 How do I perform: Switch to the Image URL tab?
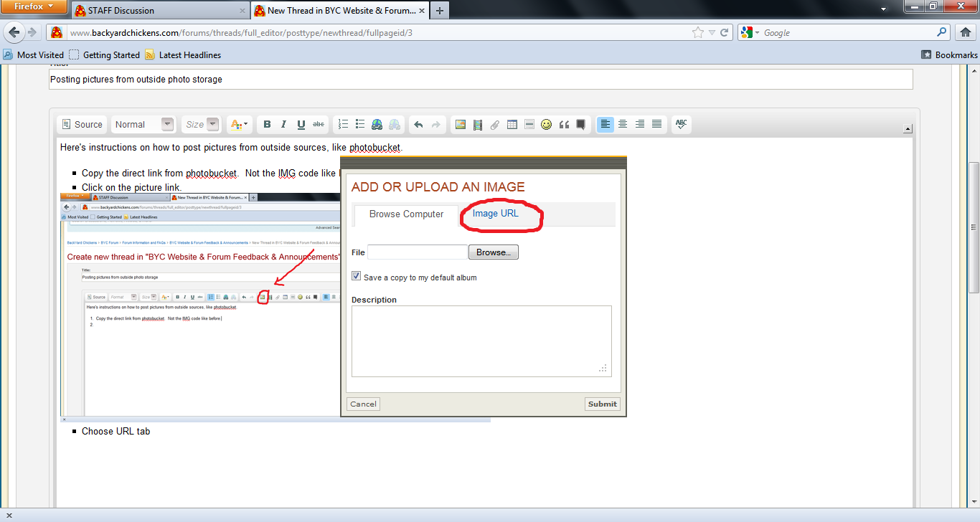pos(495,214)
